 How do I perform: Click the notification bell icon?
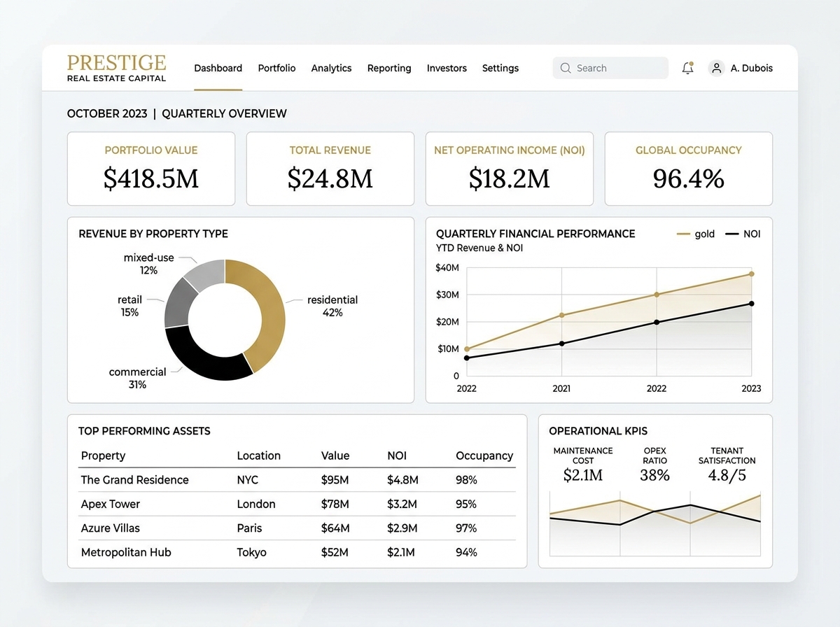pos(687,68)
